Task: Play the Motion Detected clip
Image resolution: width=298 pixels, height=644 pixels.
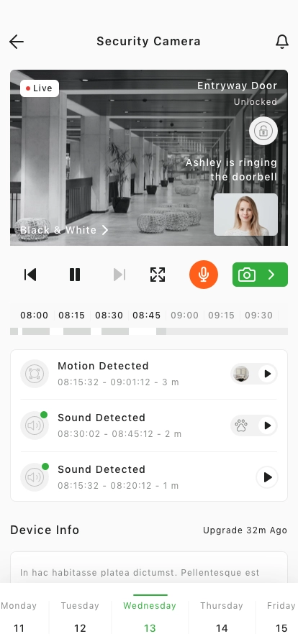Action: pyautogui.click(x=268, y=374)
